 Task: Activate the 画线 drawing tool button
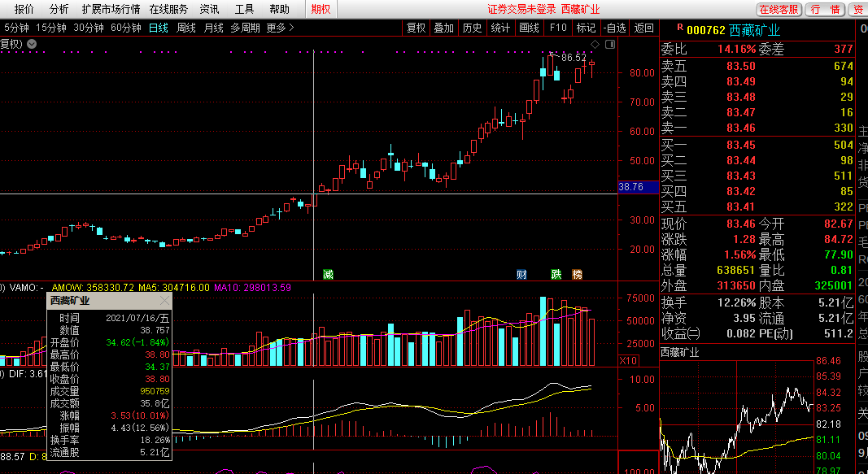pos(530,28)
